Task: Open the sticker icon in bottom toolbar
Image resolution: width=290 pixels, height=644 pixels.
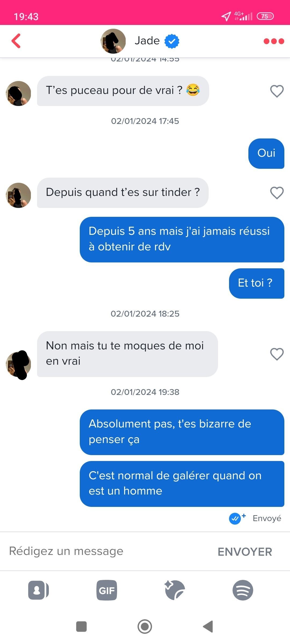Action: tap(175, 590)
